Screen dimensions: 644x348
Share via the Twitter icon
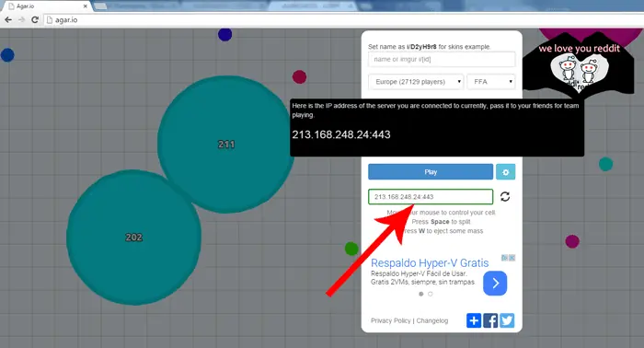[x=507, y=320]
